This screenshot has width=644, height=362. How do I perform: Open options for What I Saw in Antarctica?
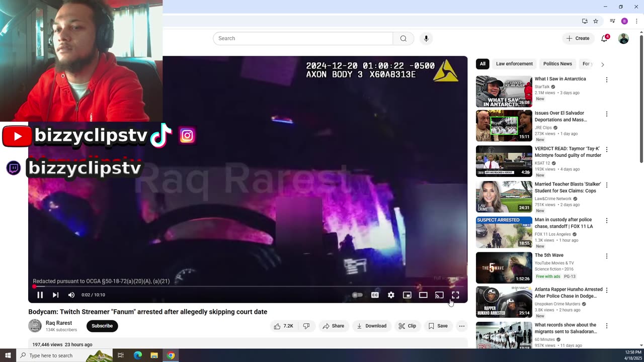click(x=606, y=79)
